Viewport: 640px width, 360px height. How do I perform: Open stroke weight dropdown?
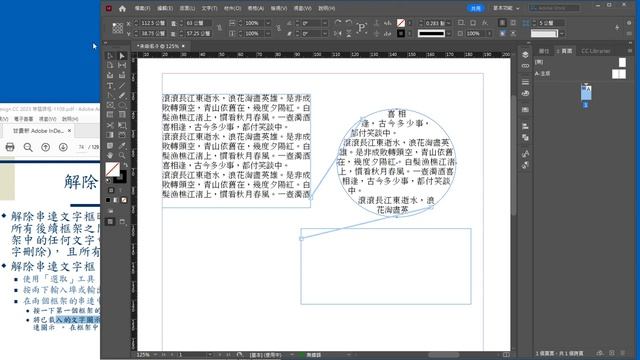[x=449, y=23]
